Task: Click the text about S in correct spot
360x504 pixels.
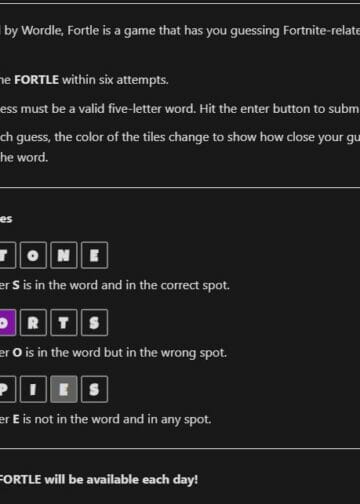Action: (115, 286)
